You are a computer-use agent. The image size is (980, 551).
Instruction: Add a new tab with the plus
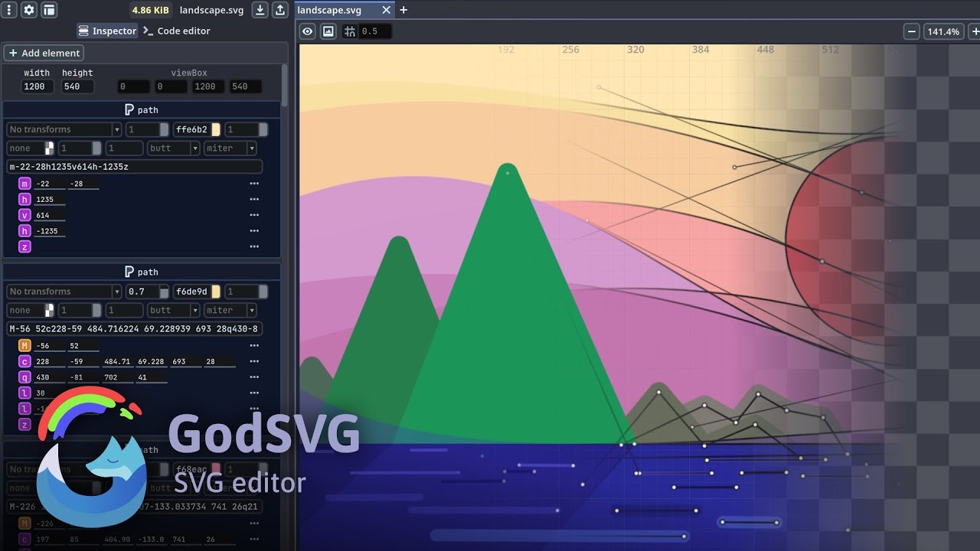click(x=403, y=10)
